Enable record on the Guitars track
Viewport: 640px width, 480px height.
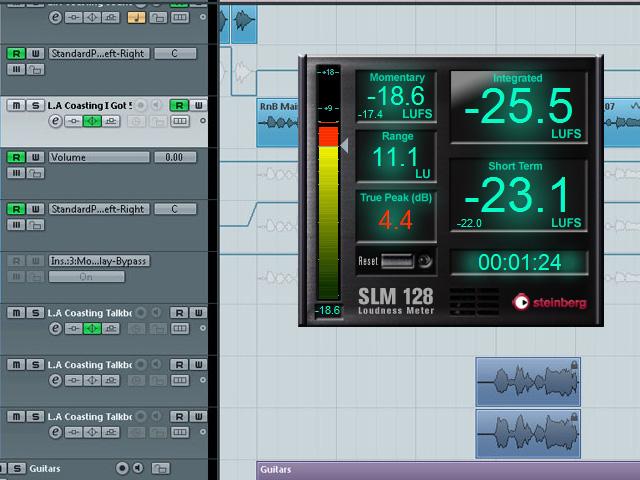click(122, 468)
